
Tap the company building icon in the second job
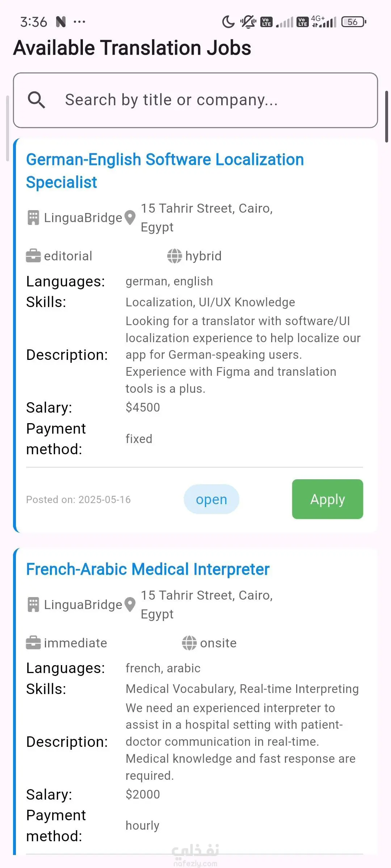pyautogui.click(x=33, y=605)
